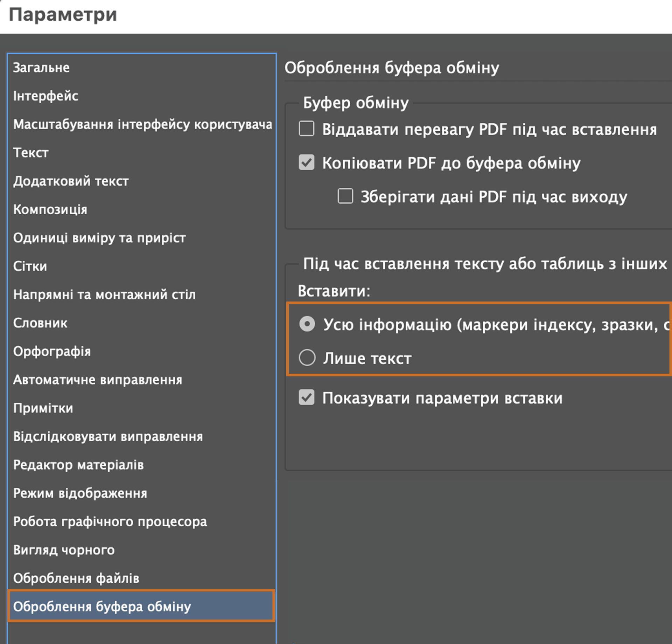This screenshot has width=672, height=644.
Task: Open 'Одиниці виміру та приріст' section
Action: [99, 238]
